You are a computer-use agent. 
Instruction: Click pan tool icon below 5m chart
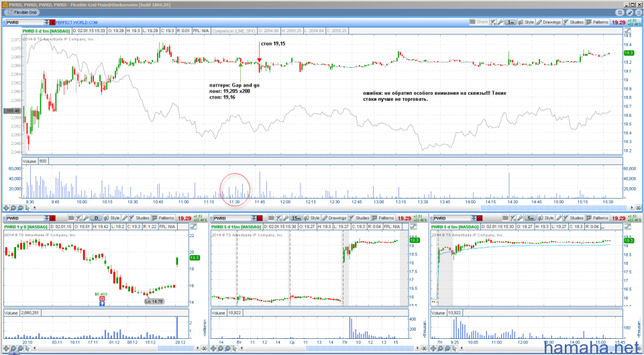point(434,348)
